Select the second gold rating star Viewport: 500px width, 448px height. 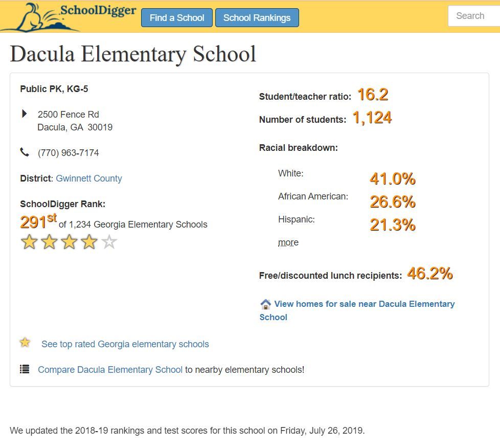(x=49, y=241)
